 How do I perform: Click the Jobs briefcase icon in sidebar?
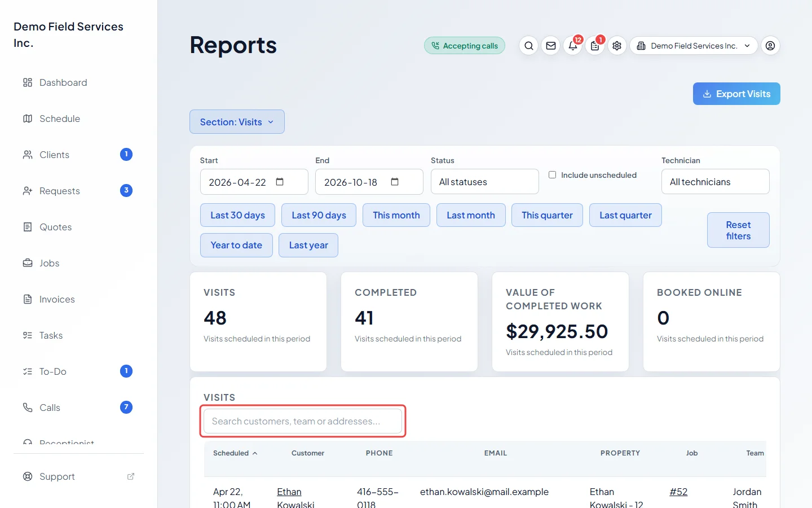pyautogui.click(x=28, y=263)
